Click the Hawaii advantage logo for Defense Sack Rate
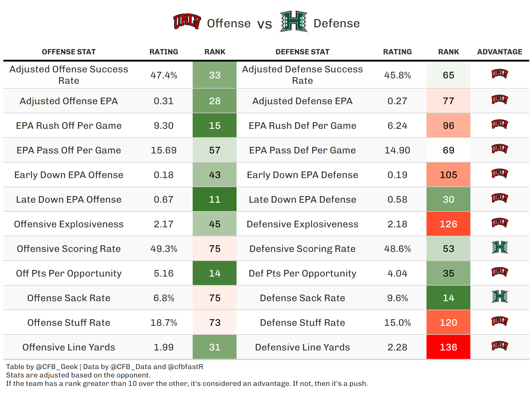Screen dimensions: 532x394 click(500, 297)
